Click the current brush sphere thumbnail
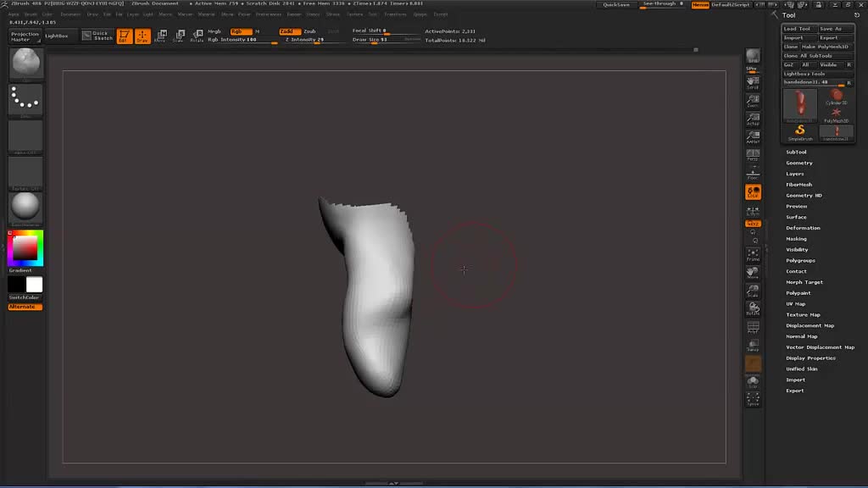The height and width of the screenshot is (488, 868). (x=26, y=62)
